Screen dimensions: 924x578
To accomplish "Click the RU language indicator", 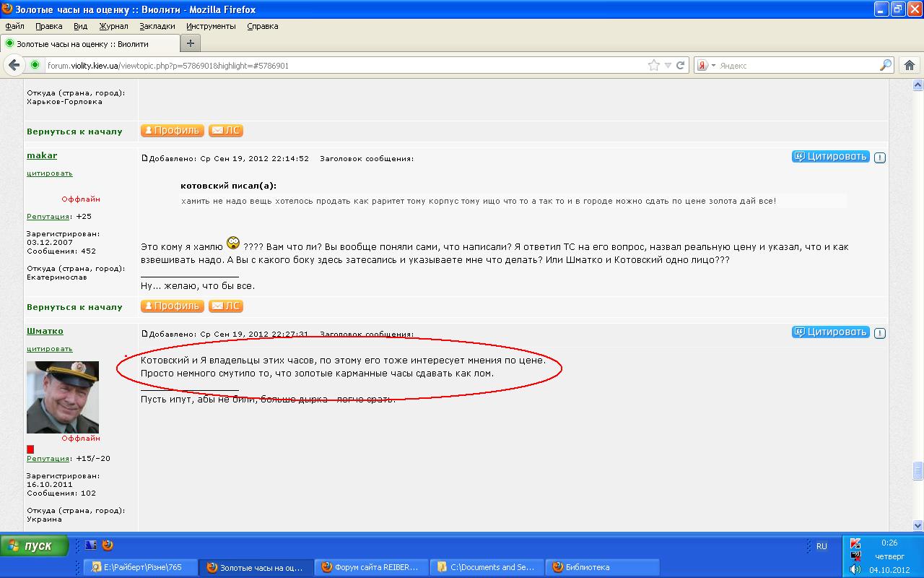I will point(821,546).
